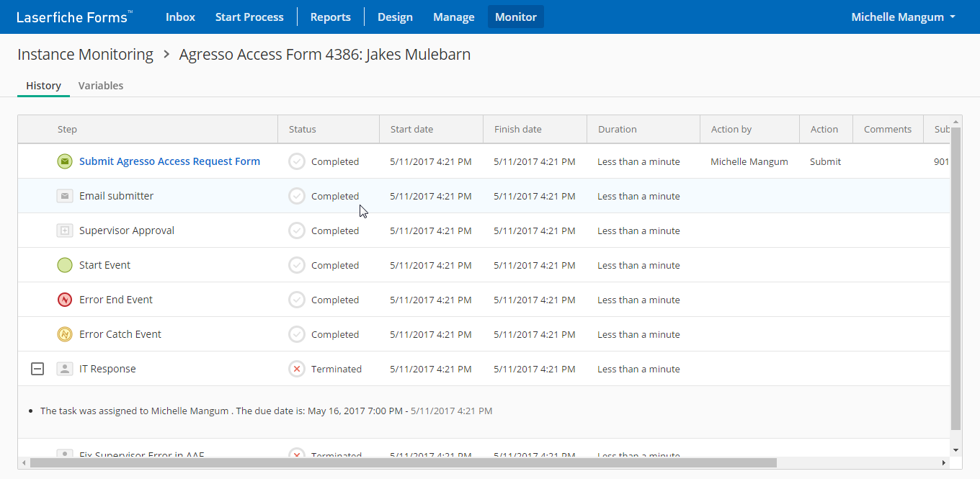Click the yellow Error Catch Event icon
The width and height of the screenshot is (980, 479).
65,334
